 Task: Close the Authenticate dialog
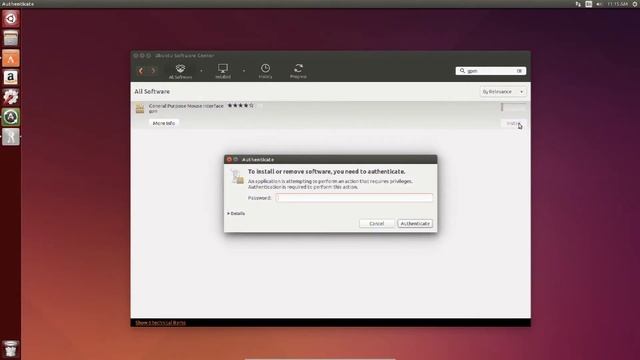[x=229, y=159]
